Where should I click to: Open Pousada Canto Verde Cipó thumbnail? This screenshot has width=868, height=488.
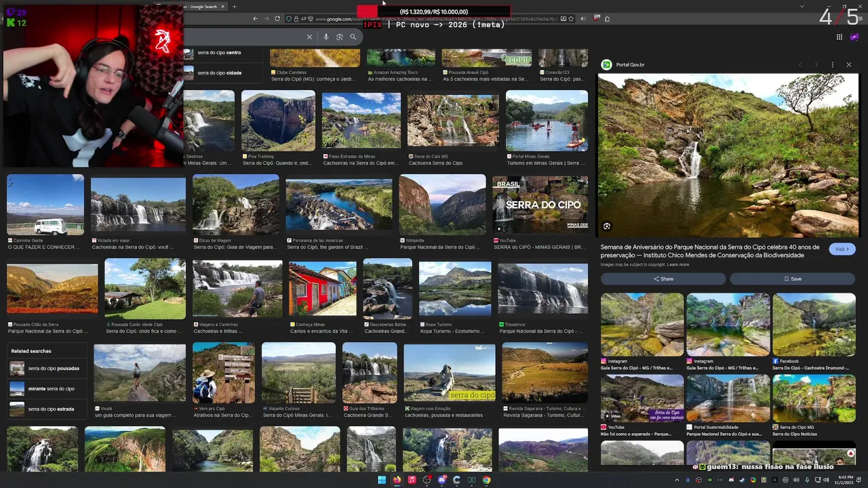[x=145, y=289]
